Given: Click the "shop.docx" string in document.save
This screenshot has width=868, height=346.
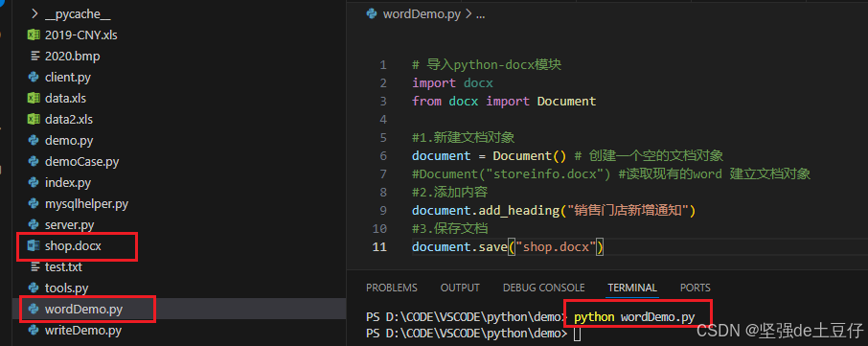Looking at the screenshot, I should pos(556,247).
